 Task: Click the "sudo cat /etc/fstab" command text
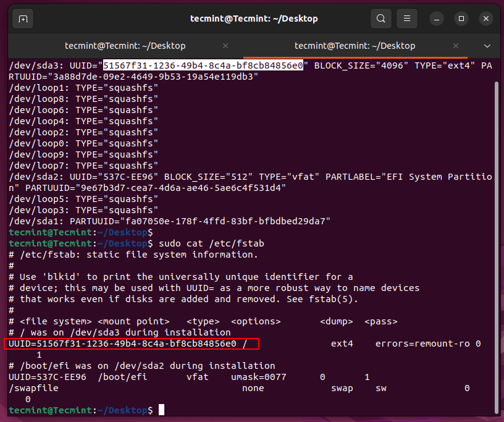click(211, 244)
